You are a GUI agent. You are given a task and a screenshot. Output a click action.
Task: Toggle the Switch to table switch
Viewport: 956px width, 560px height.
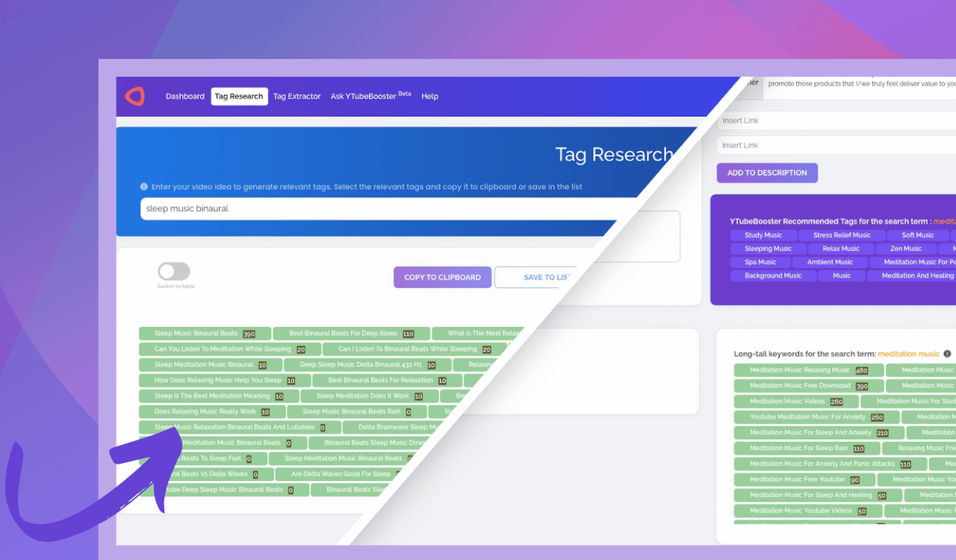click(174, 271)
